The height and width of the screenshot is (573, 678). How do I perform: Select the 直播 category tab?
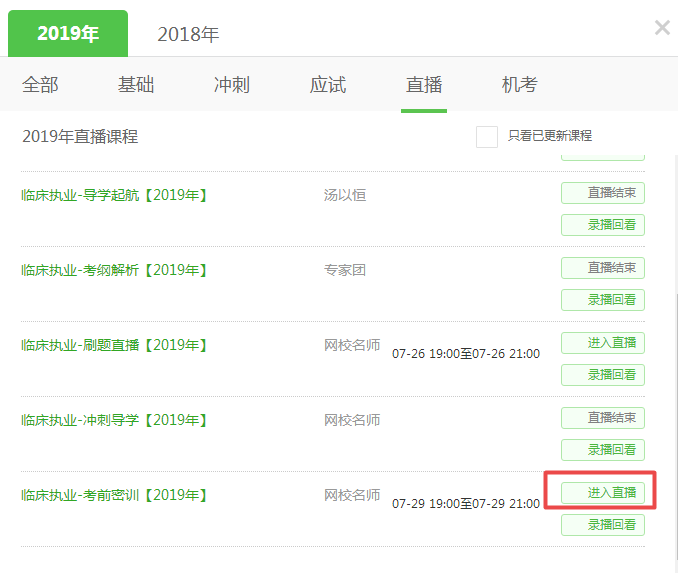pos(424,85)
